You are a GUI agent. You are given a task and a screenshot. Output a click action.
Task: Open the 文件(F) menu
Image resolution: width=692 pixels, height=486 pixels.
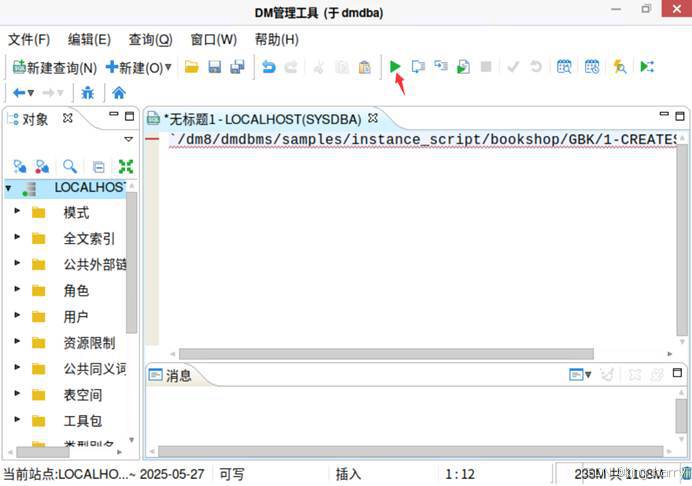pyautogui.click(x=29, y=40)
